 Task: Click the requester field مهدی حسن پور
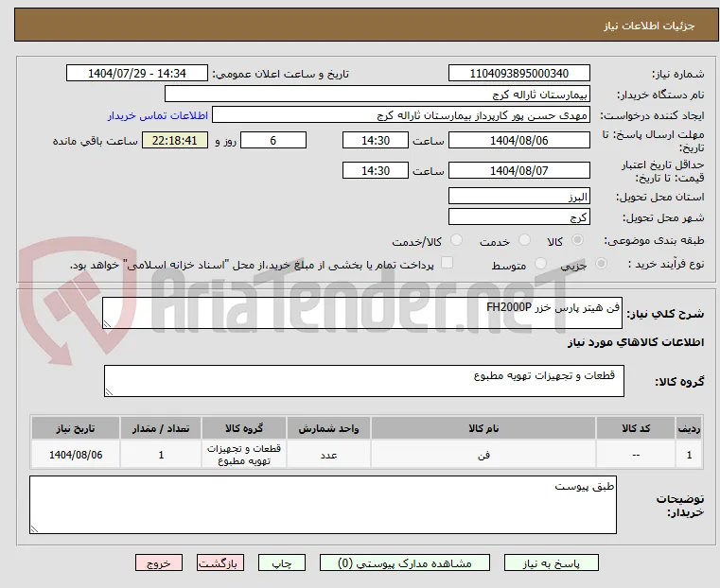point(401,115)
